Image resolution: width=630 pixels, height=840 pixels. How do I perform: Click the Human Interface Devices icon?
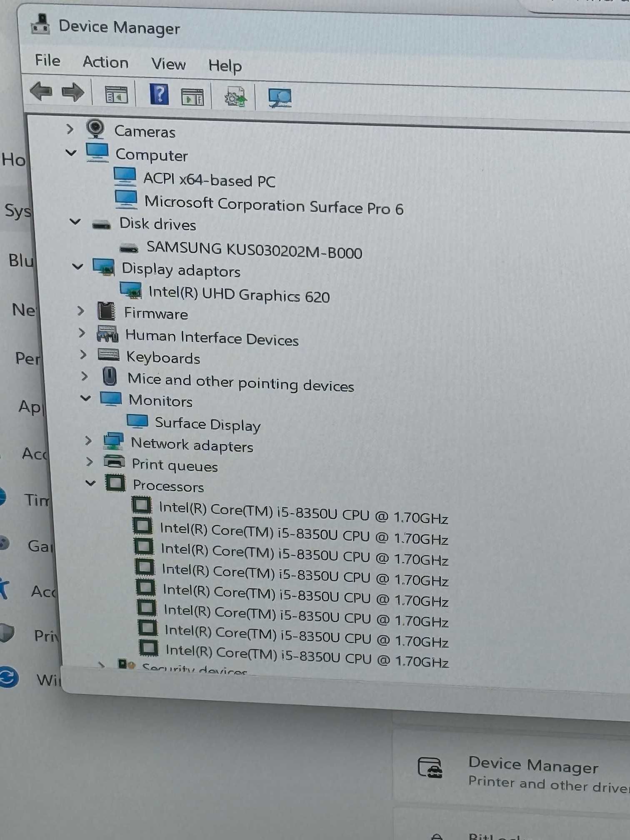click(x=107, y=334)
